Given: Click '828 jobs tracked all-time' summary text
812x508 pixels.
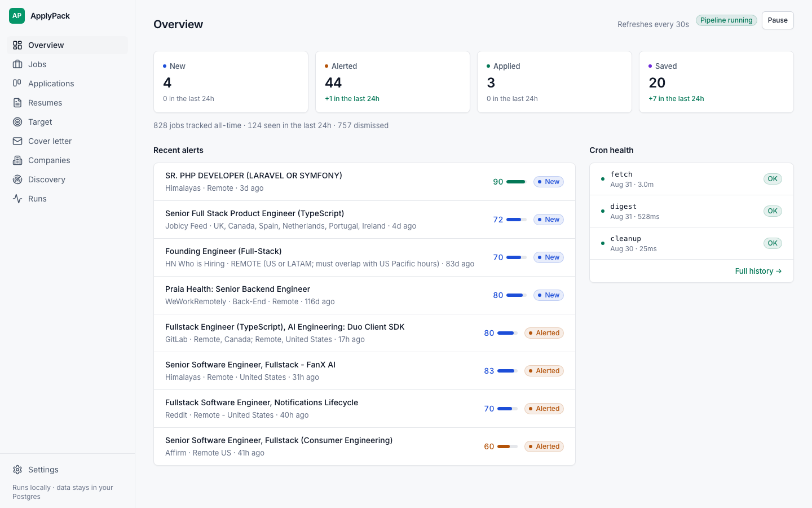Looking at the screenshot, I should [197, 125].
